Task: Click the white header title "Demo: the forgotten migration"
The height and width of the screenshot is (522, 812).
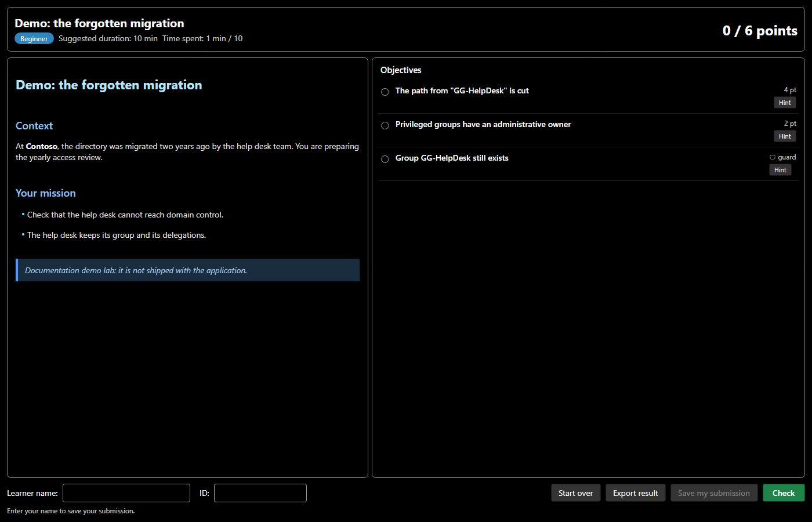Action: (x=99, y=23)
